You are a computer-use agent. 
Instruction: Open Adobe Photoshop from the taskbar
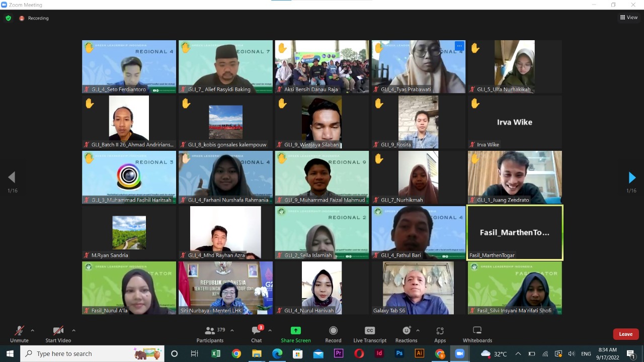pyautogui.click(x=399, y=353)
